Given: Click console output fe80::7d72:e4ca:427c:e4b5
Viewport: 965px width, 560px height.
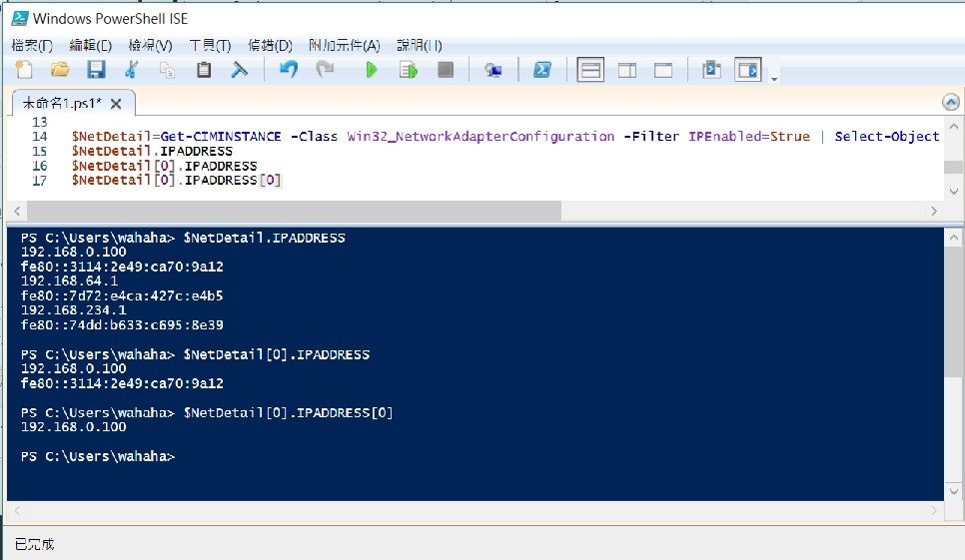Looking at the screenshot, I should point(122,295).
